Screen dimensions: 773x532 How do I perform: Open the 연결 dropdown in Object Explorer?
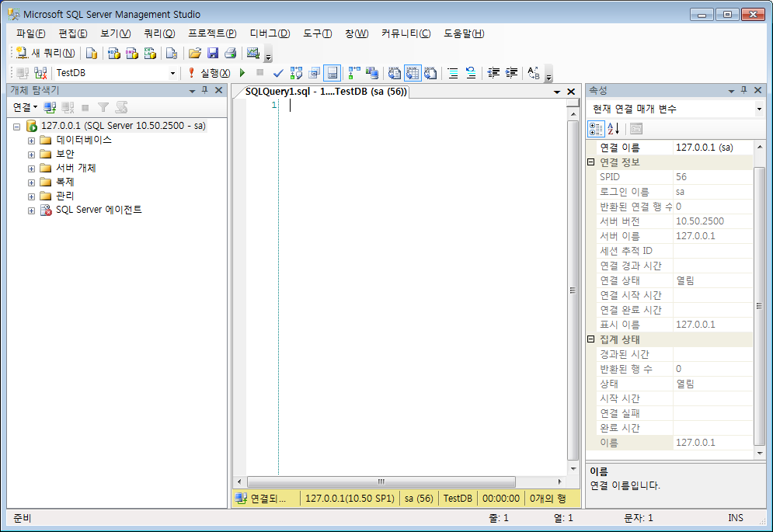[25, 107]
